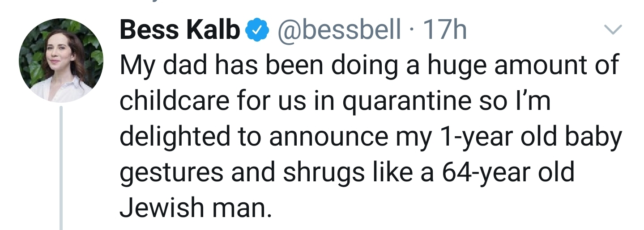Click the Bess Kalb display name
This screenshot has width=644, height=230.
[x=179, y=30]
